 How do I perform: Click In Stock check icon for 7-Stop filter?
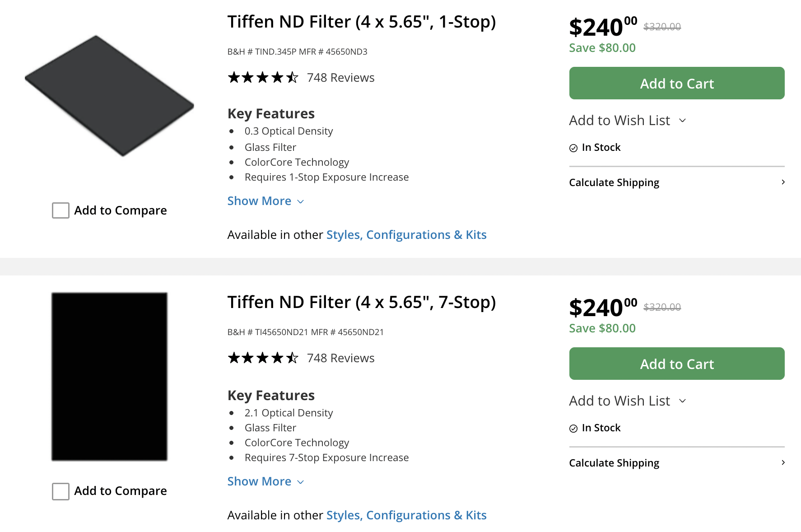pyautogui.click(x=573, y=429)
